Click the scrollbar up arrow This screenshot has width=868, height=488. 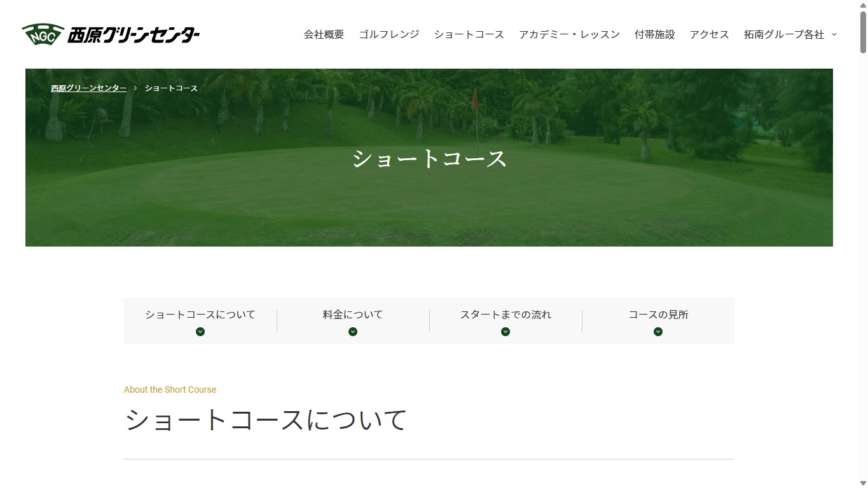863,4
